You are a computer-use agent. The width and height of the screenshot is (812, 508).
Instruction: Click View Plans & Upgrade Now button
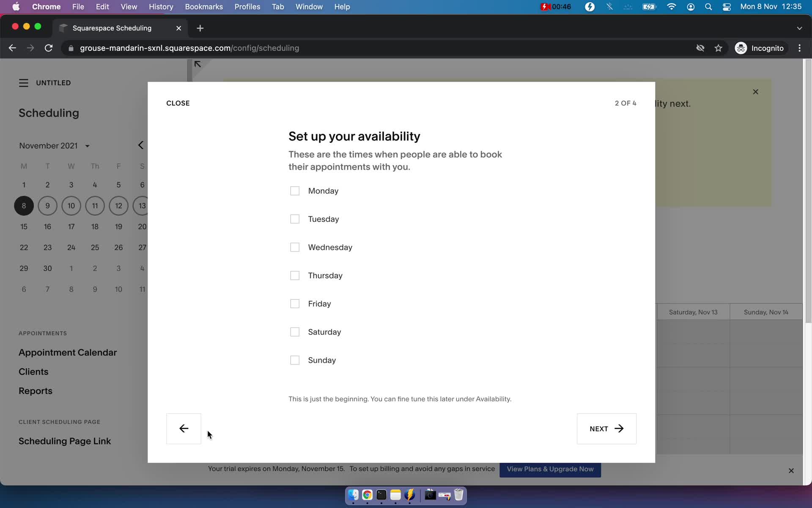pos(550,469)
